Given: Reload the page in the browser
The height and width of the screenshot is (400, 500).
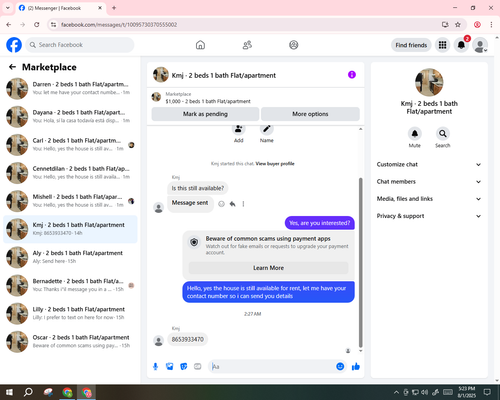Looking at the screenshot, I should [37, 25].
